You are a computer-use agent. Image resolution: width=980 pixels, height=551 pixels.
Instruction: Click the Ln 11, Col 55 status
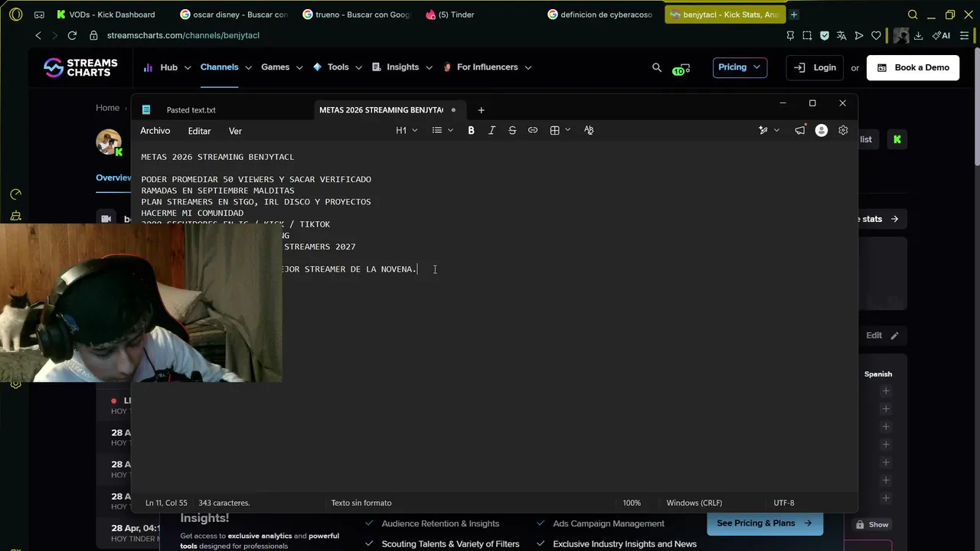coord(166,503)
